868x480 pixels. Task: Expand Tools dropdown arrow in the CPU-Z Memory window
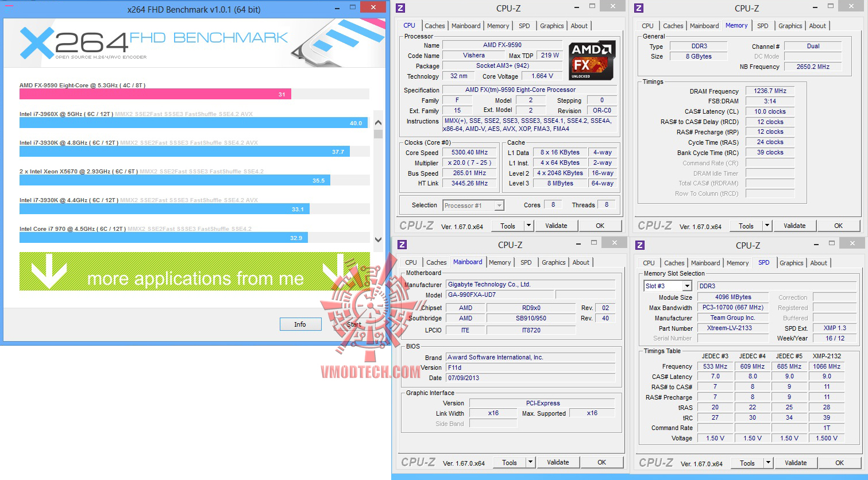coord(767,226)
